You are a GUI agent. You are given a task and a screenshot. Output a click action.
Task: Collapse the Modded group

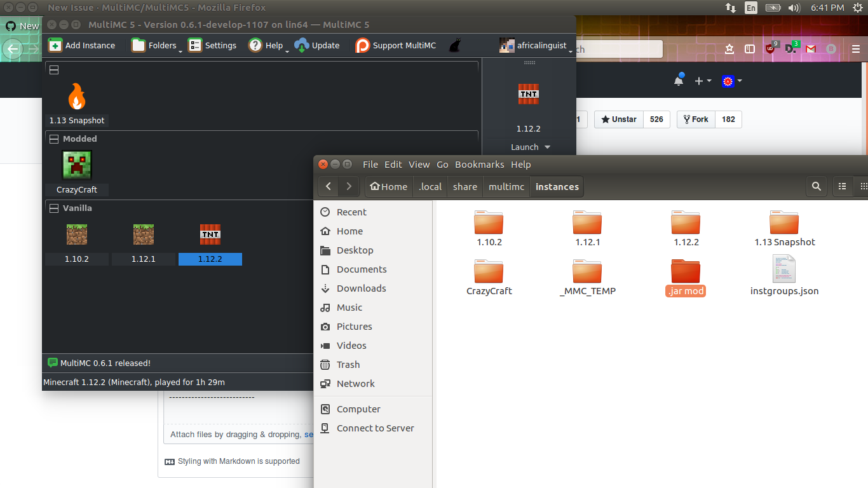pyautogui.click(x=54, y=139)
